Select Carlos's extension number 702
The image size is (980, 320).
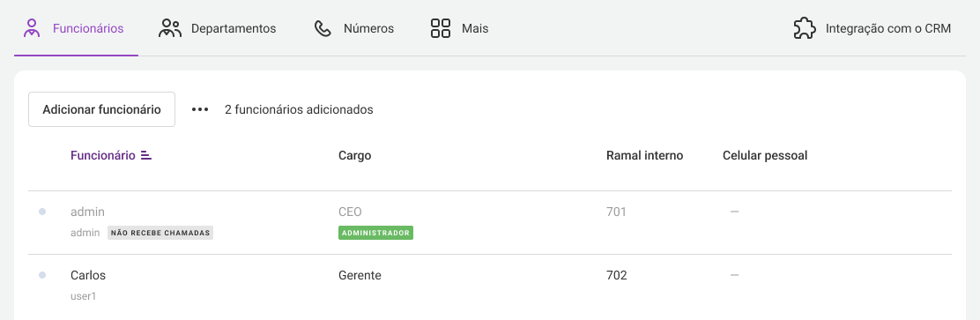[616, 275]
